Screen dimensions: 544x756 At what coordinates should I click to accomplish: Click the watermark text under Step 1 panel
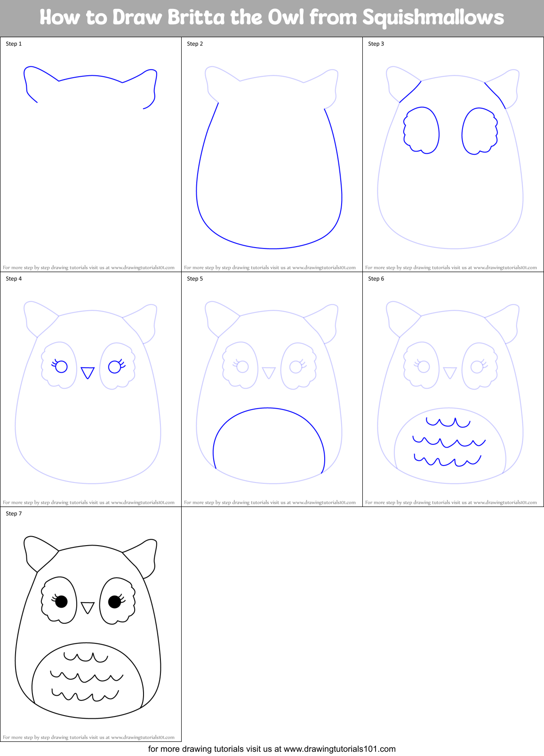coord(88,267)
